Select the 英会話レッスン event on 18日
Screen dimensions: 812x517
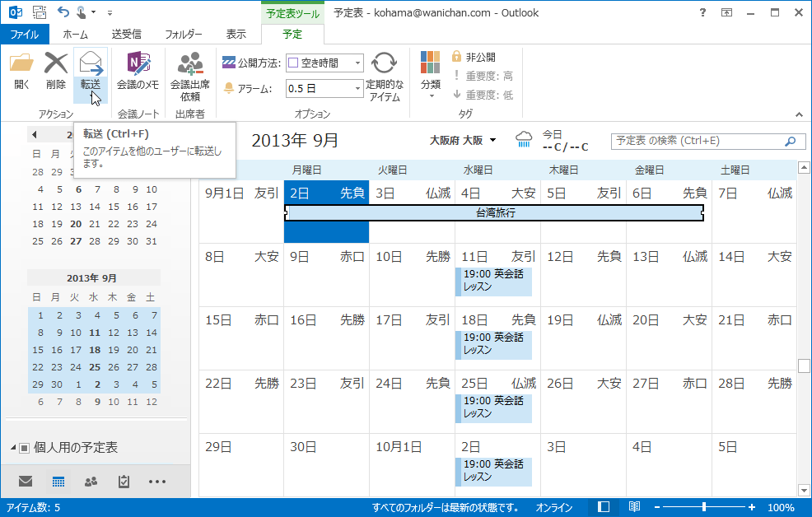(493, 345)
